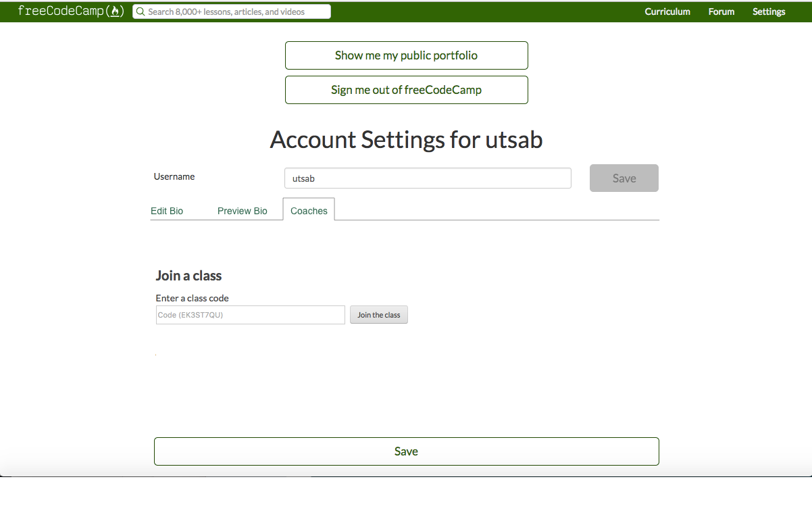Viewport: 812px width, 519px height.
Task: Click the Username text field
Action: [427, 178]
